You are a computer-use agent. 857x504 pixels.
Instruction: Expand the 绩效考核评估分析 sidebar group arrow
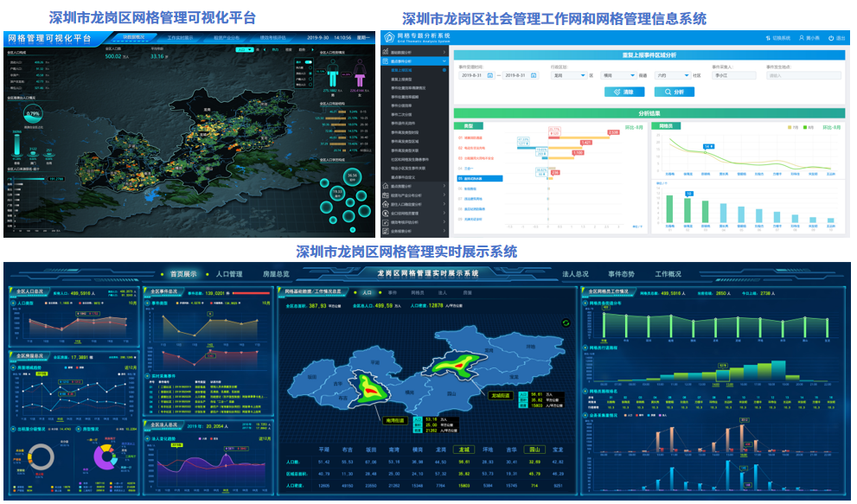point(444,222)
